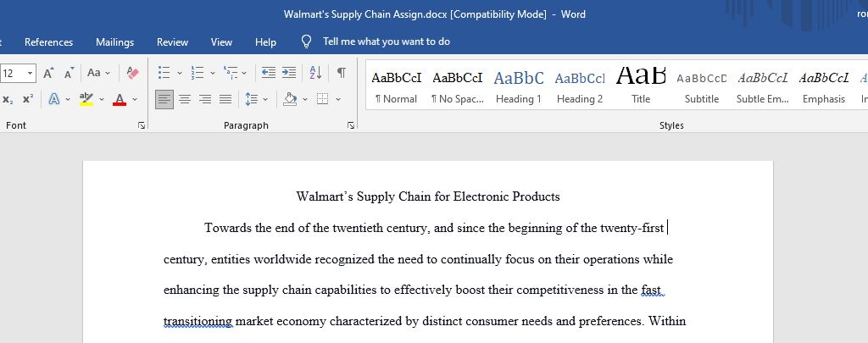Viewport: 868px width, 343px height.
Task: Click the underlined word 'fast' in document
Action: (x=651, y=290)
